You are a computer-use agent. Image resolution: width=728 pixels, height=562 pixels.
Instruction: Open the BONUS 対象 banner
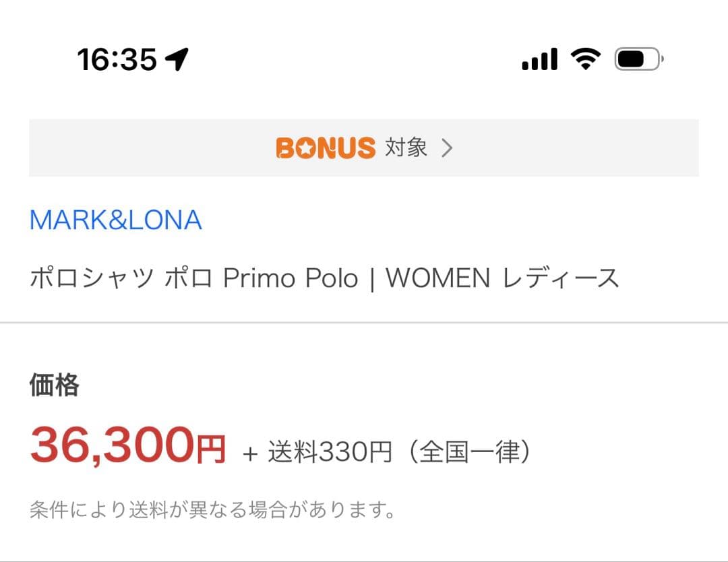(364, 148)
